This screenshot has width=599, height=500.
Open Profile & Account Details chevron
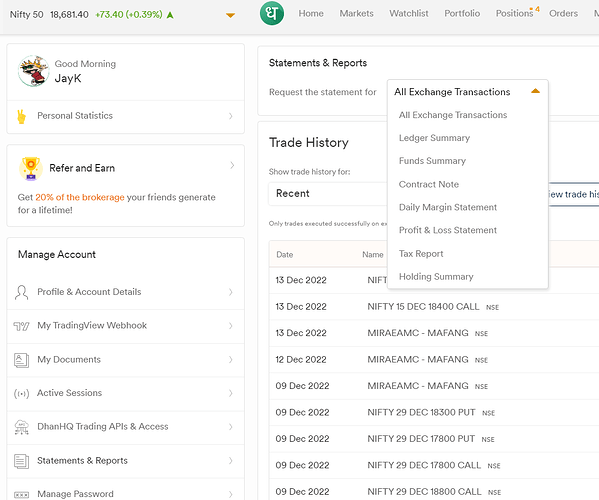[231, 292]
